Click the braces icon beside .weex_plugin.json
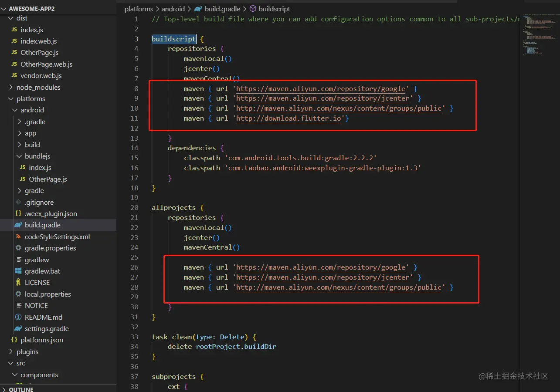This screenshot has width=560, height=392. click(x=18, y=214)
